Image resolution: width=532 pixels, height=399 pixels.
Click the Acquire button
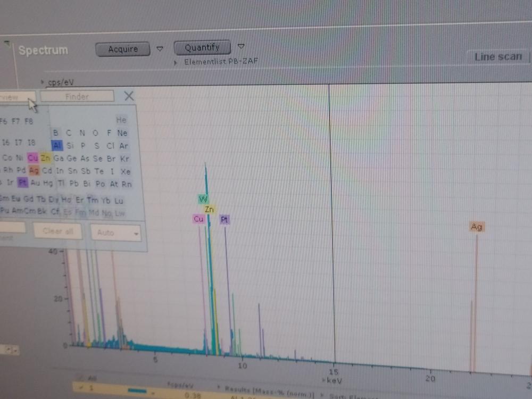click(x=123, y=49)
